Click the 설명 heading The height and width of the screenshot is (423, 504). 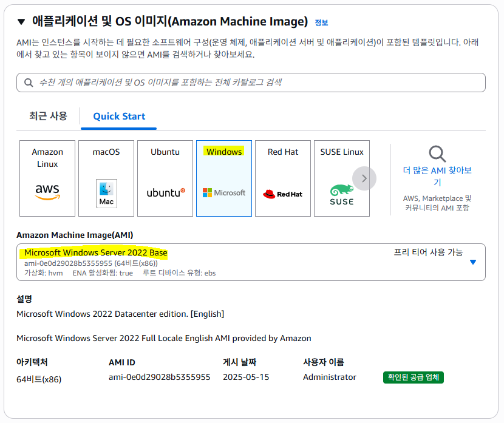(x=24, y=299)
